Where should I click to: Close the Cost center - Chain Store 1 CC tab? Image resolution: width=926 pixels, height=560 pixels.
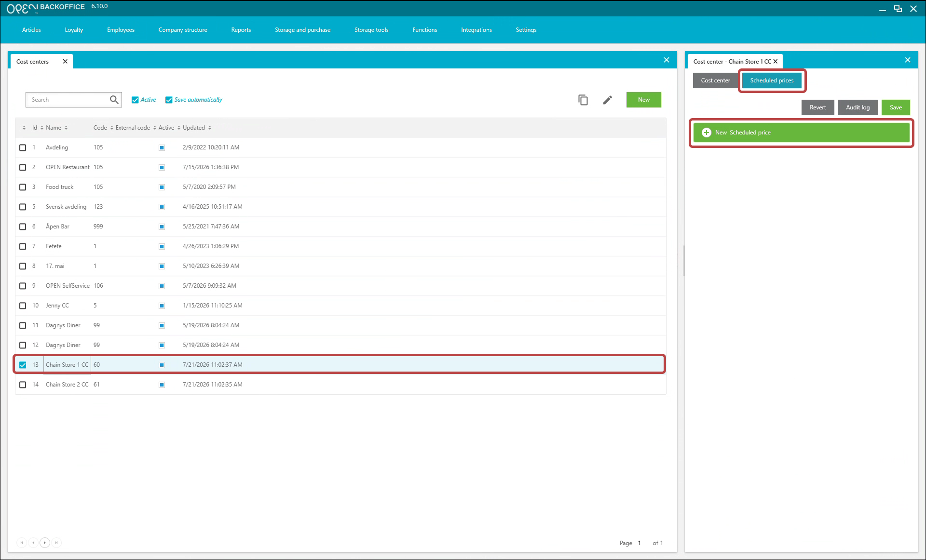point(776,61)
